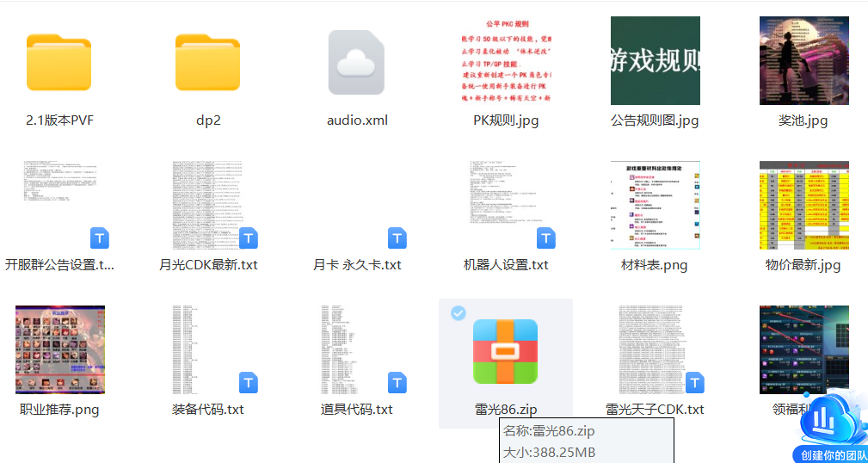The width and height of the screenshot is (868, 463).
Task: Click the 机器人设置.txt file name label
Action: (x=506, y=265)
